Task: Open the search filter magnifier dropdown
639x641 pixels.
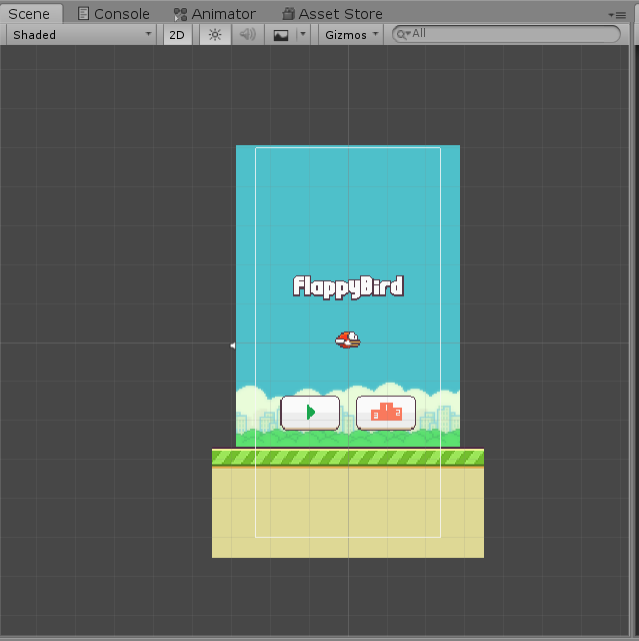Action: tap(404, 34)
